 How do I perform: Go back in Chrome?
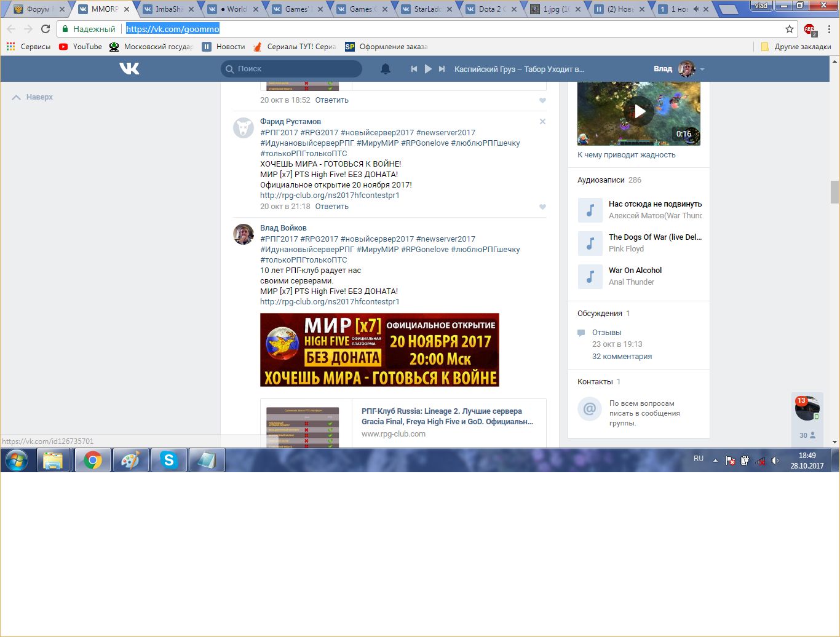click(11, 29)
